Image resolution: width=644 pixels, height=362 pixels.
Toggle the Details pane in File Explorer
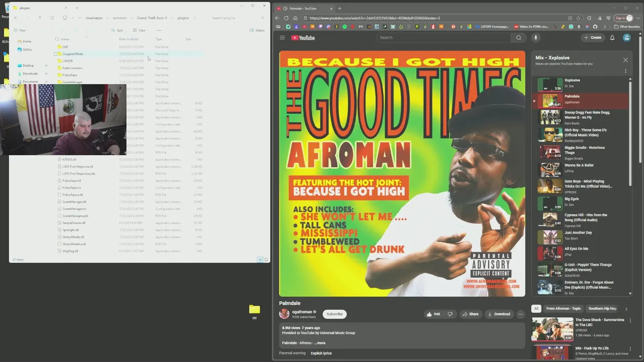coord(257,30)
